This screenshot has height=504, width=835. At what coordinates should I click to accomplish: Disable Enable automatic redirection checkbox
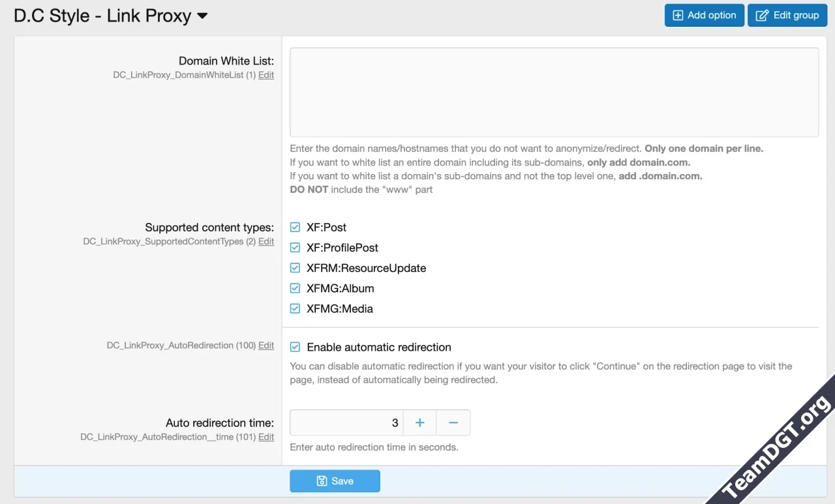296,348
